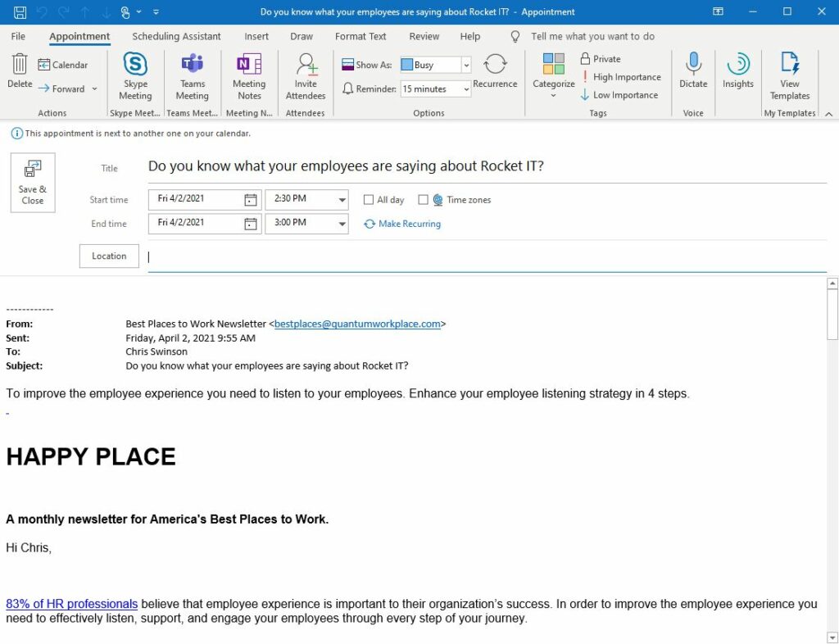839x644 pixels.
Task: Start Dictate microphone
Action: (693, 70)
